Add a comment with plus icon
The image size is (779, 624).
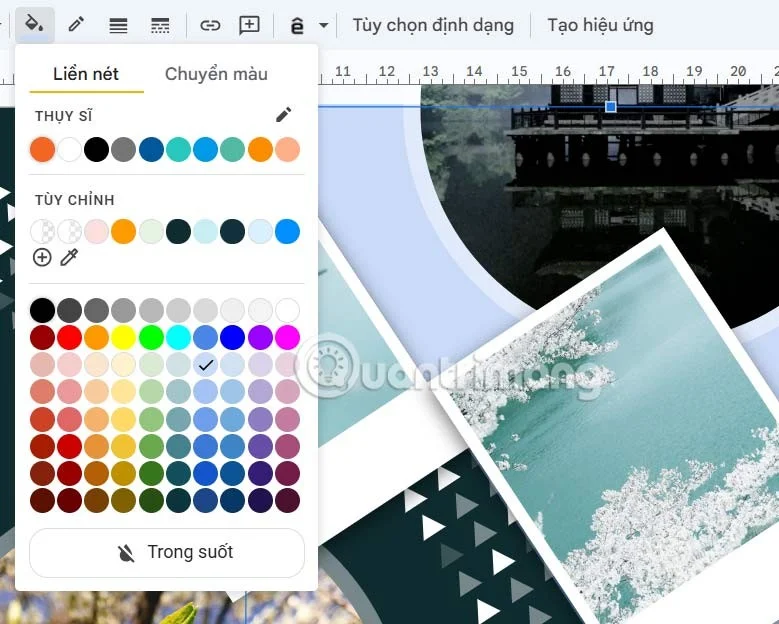[249, 25]
